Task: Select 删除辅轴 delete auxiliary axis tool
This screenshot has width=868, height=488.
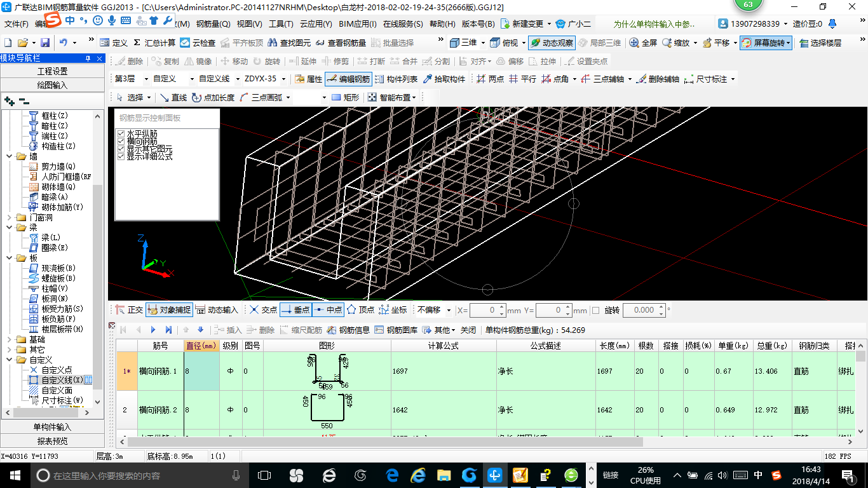Action: point(658,79)
